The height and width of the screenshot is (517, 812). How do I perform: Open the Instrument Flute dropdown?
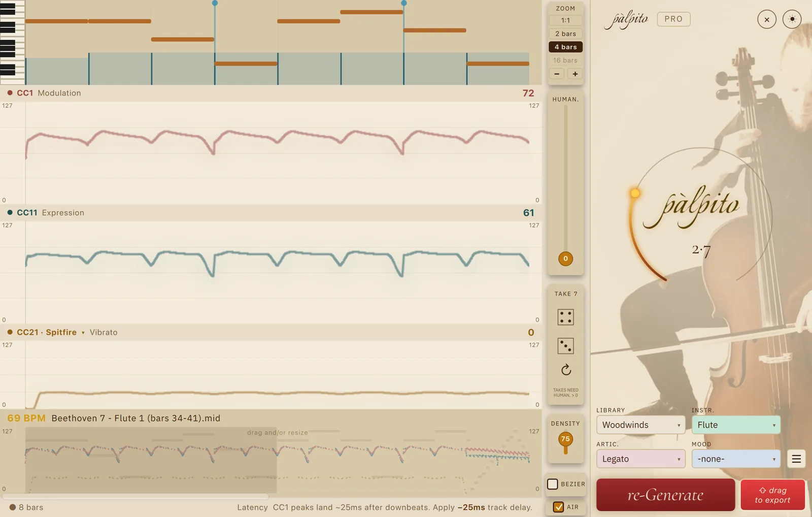click(736, 425)
